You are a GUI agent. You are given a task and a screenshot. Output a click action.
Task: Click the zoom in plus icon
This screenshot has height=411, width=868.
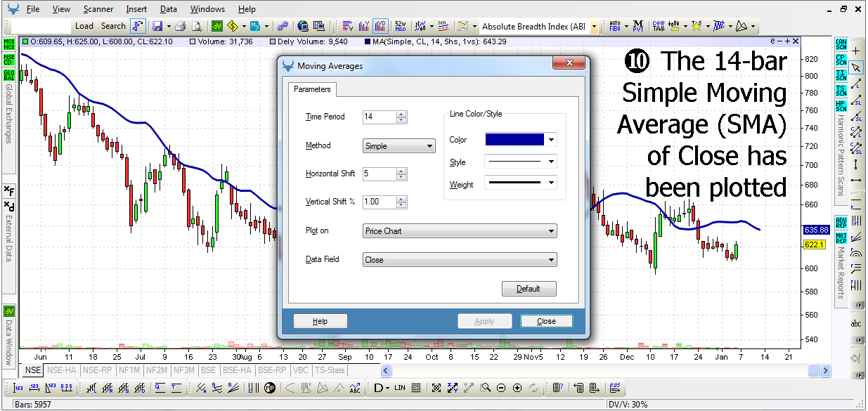point(517,388)
